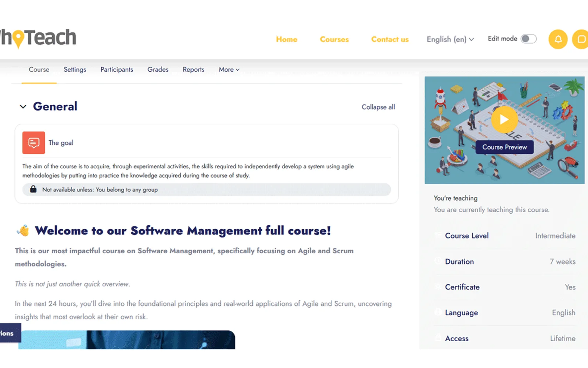Collapse the General section chevron

[x=23, y=107]
